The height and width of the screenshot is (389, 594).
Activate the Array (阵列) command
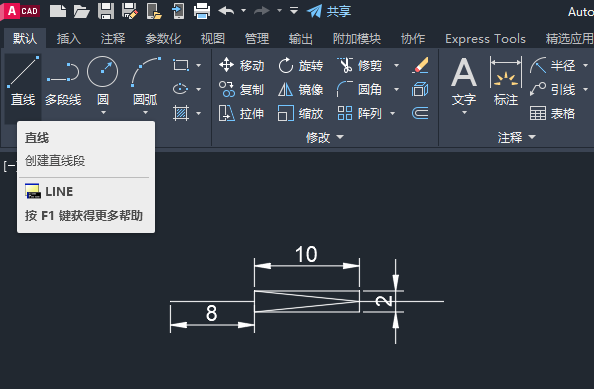point(360,113)
